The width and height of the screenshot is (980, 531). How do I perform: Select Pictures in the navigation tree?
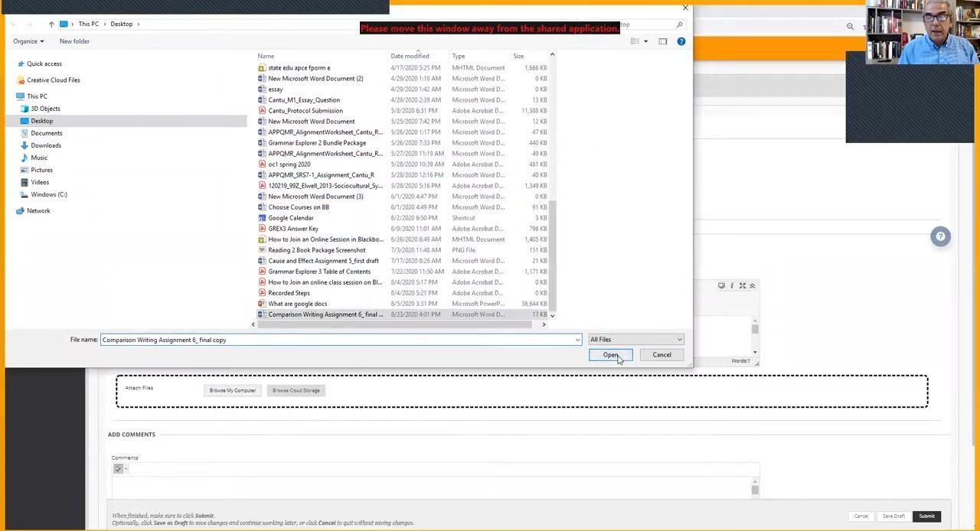[x=41, y=170]
